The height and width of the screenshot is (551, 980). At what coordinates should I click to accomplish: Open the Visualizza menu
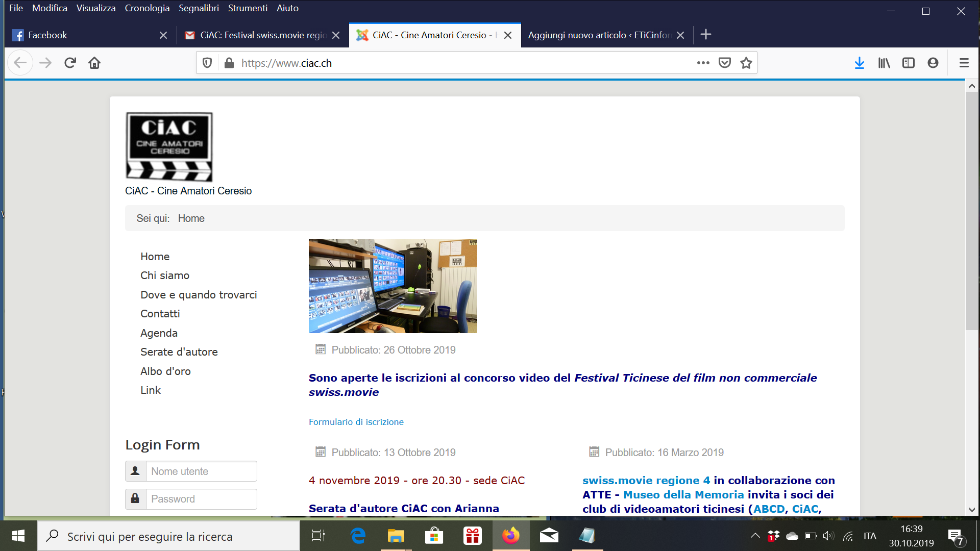(96, 8)
